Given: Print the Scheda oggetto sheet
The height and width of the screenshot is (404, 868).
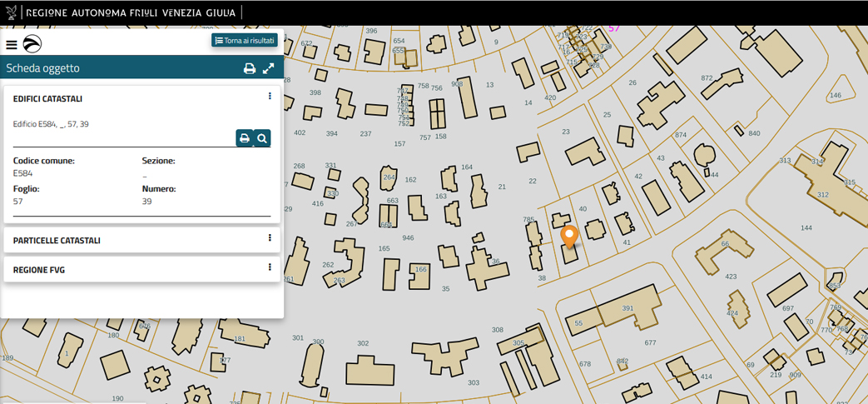Looking at the screenshot, I should 249,68.
